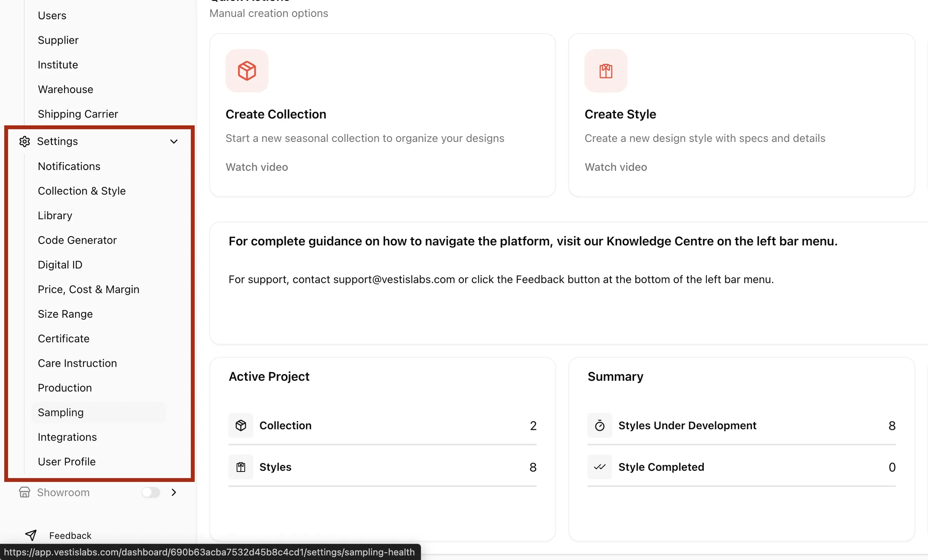The width and height of the screenshot is (928, 560).
Task: Click the Settings gear icon
Action: tap(24, 141)
